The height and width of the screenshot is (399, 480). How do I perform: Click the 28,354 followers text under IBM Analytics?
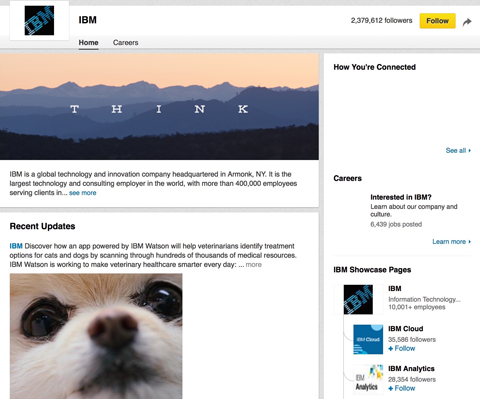point(412,380)
